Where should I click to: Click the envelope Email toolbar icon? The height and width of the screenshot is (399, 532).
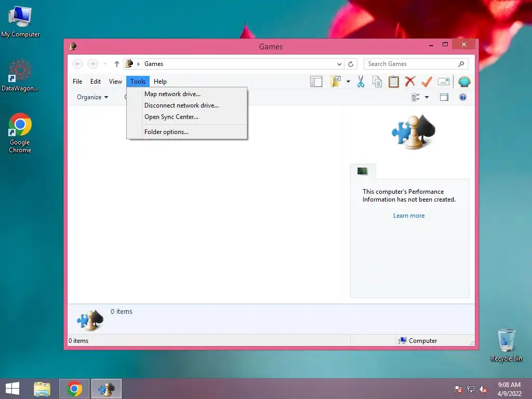[x=444, y=82]
